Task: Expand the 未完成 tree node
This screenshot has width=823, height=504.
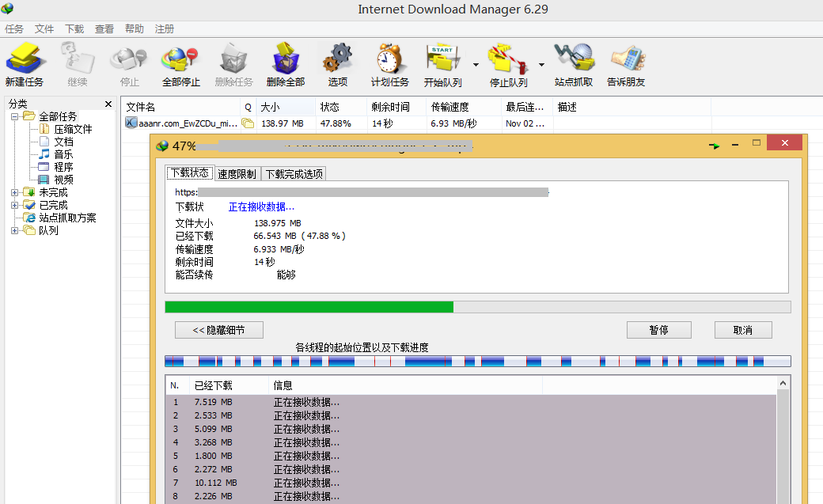Action: click(x=15, y=193)
